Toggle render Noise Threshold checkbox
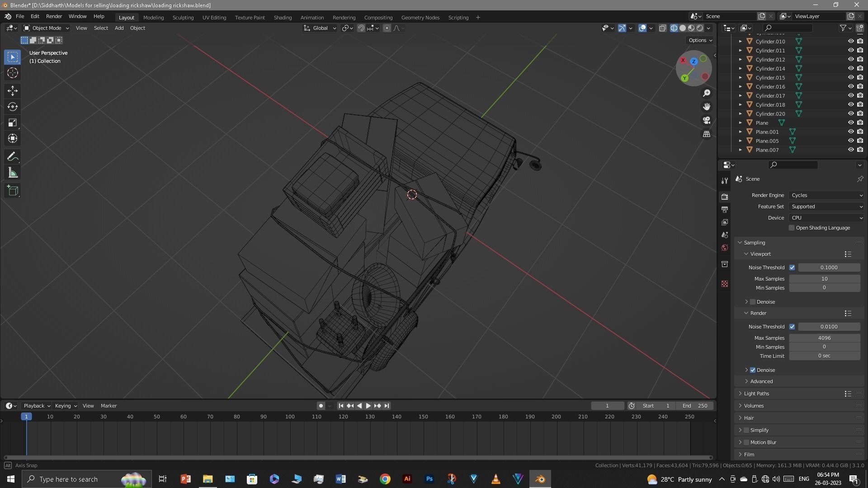This screenshot has height=488, width=868. click(792, 327)
